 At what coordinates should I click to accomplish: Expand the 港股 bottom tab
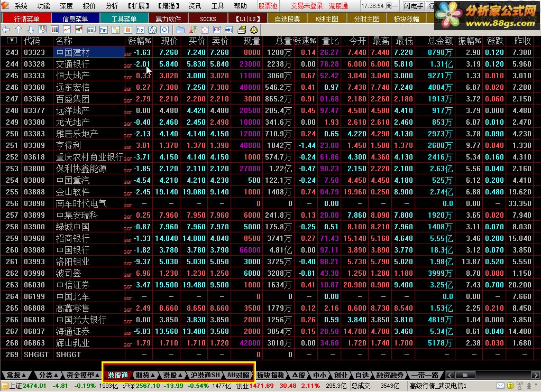point(172,375)
